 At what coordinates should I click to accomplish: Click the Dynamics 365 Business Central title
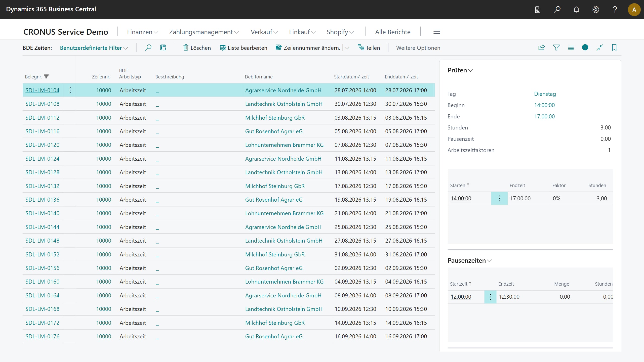pos(51,9)
